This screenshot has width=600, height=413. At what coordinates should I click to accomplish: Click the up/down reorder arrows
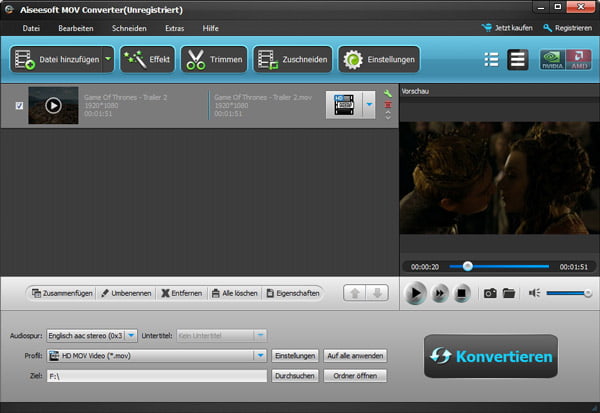coord(388,115)
